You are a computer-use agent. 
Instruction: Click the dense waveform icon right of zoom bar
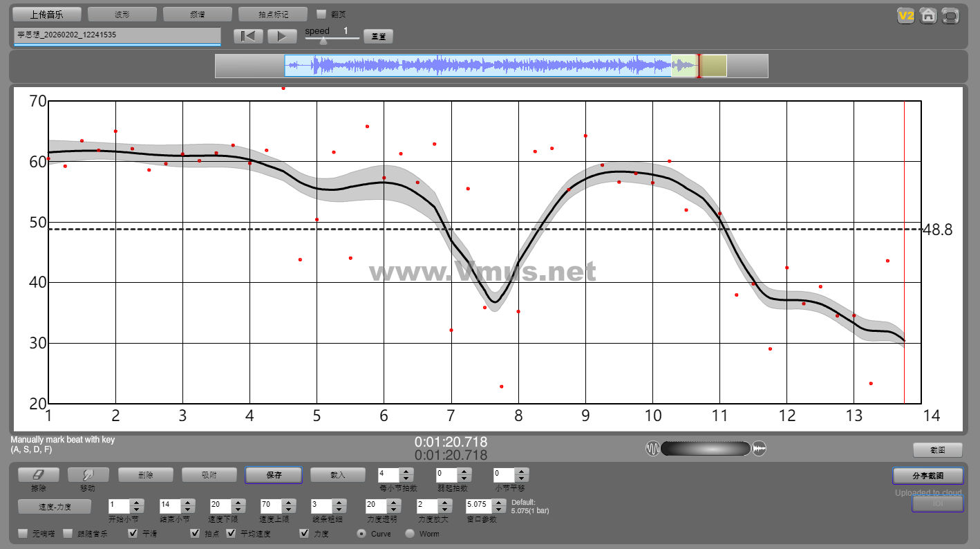[x=759, y=449]
